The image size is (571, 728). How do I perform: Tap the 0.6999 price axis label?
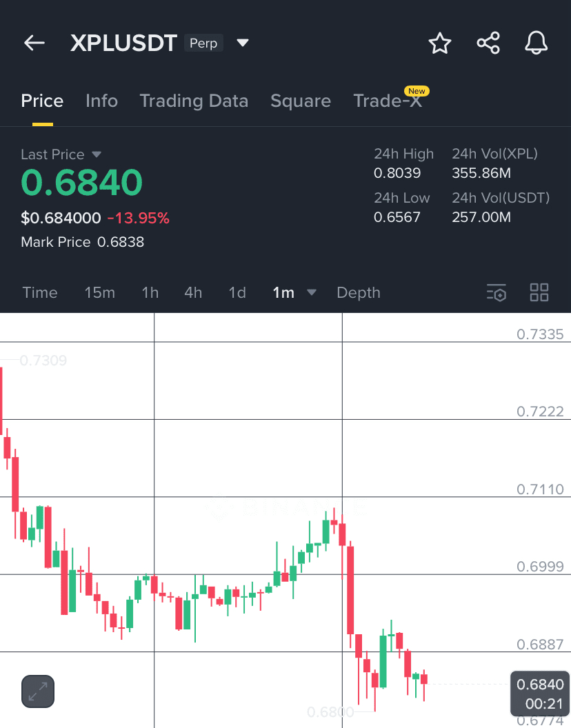pyautogui.click(x=540, y=567)
